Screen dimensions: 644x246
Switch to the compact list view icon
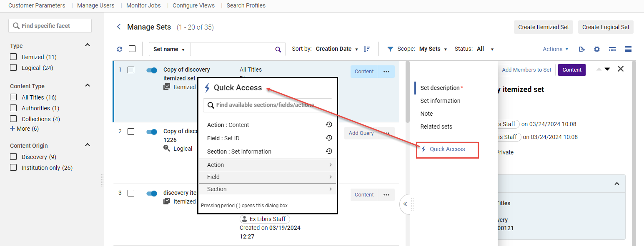(x=612, y=49)
